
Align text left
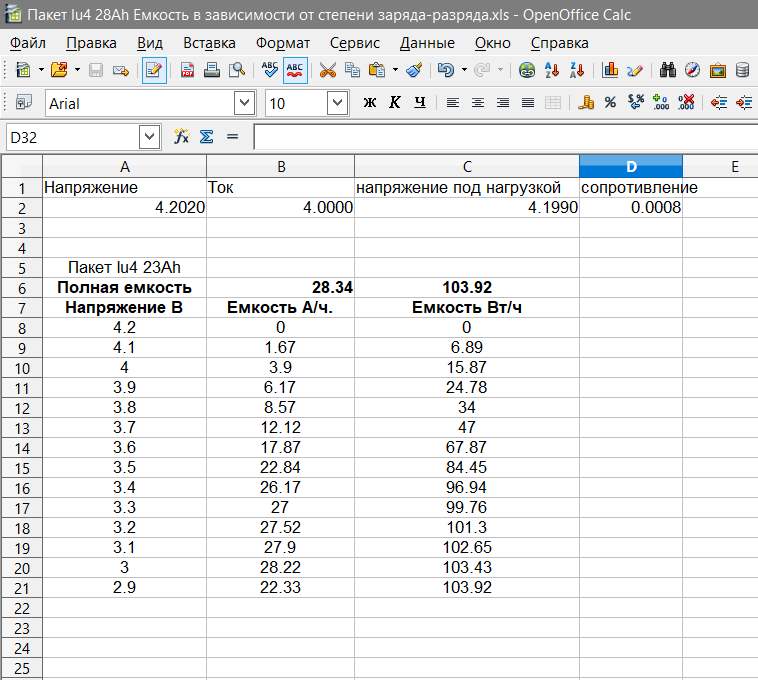[x=453, y=103]
